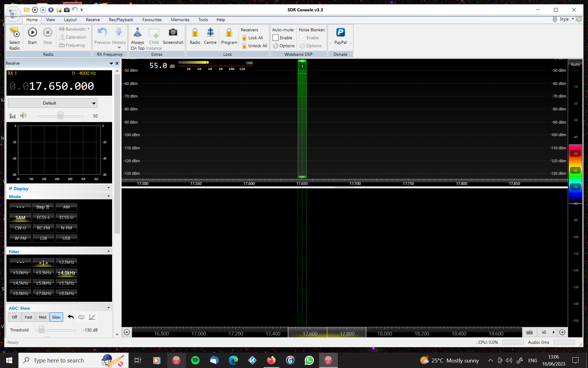Set AGC speed to Fast
The image size is (588, 368).
click(28, 317)
